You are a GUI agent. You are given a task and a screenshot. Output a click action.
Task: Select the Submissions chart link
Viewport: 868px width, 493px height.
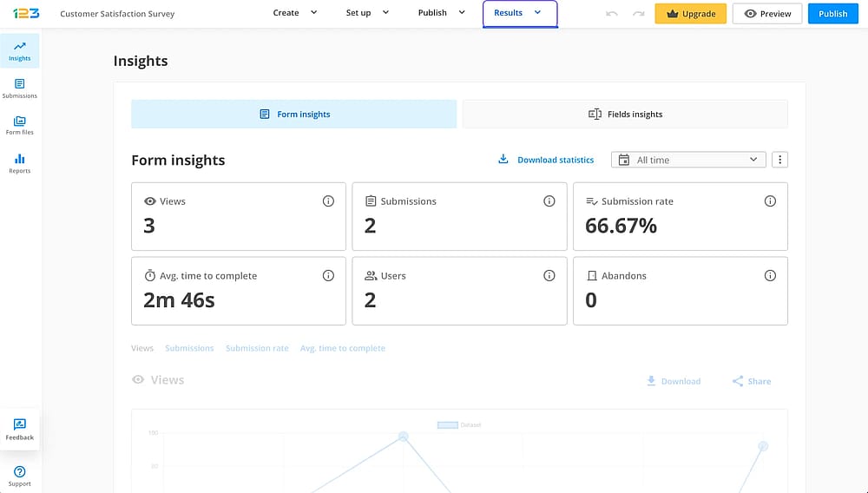point(189,348)
